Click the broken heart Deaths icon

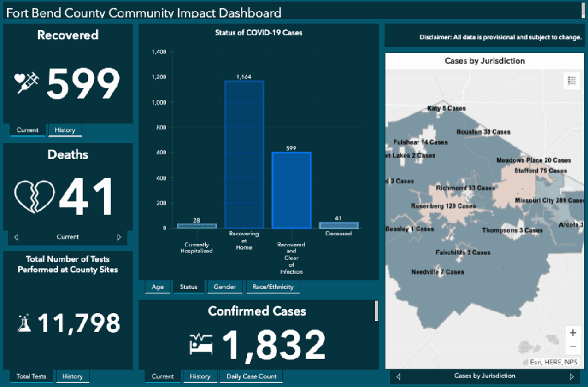(35, 197)
